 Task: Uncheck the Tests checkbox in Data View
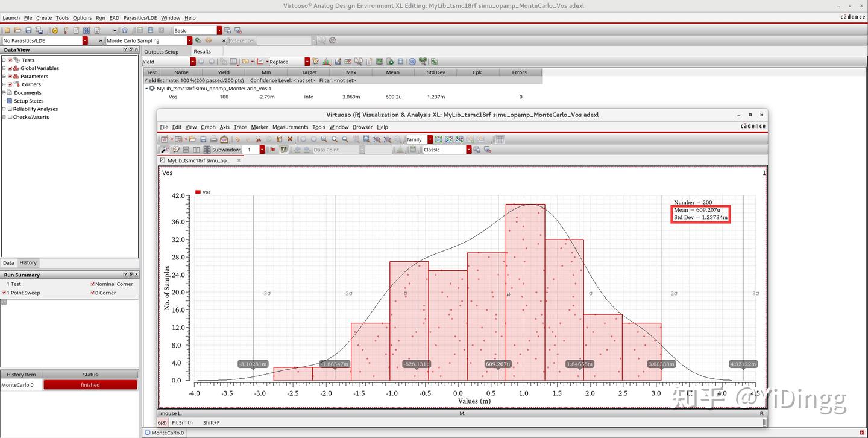click(x=10, y=60)
